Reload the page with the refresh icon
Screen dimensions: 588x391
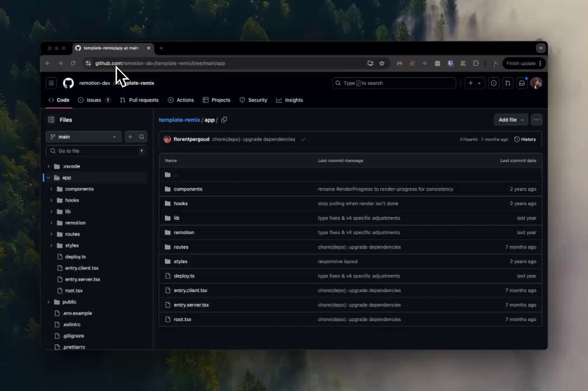(73, 63)
